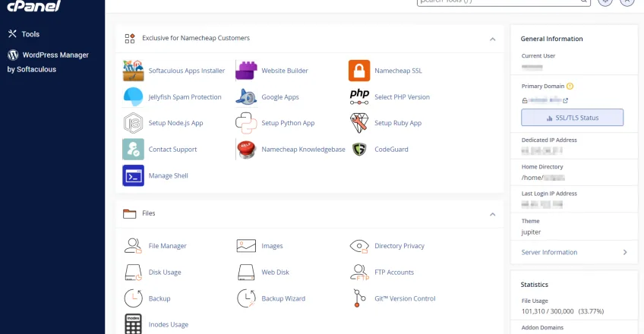Image resolution: width=644 pixels, height=334 pixels.
Task: Click the FTP Accounts link text
Action: tap(394, 273)
